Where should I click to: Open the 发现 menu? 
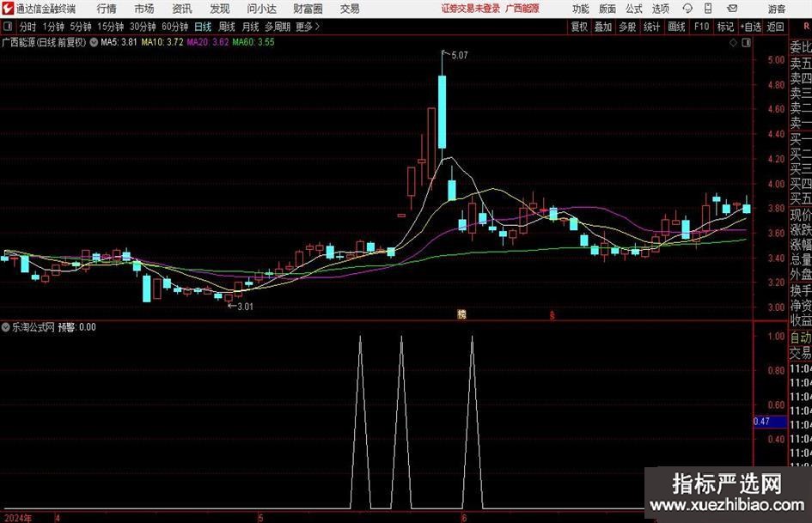coord(220,9)
